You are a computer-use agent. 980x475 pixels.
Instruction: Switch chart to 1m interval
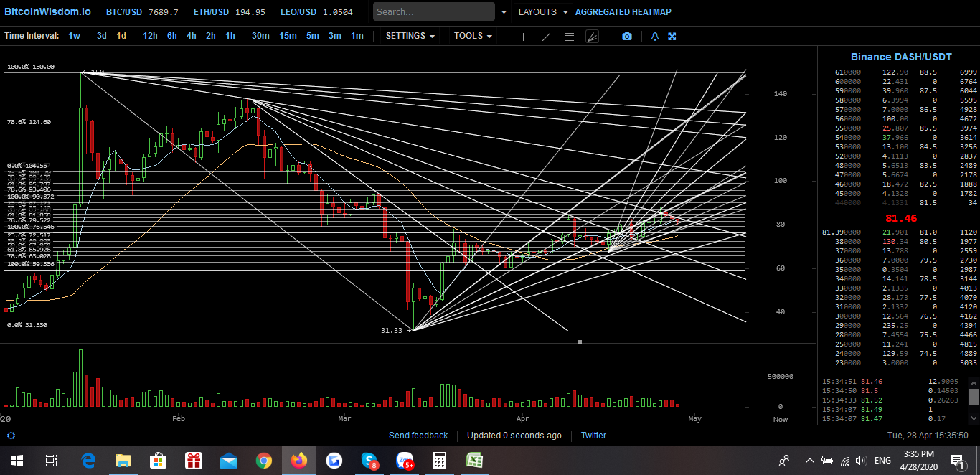point(357,36)
